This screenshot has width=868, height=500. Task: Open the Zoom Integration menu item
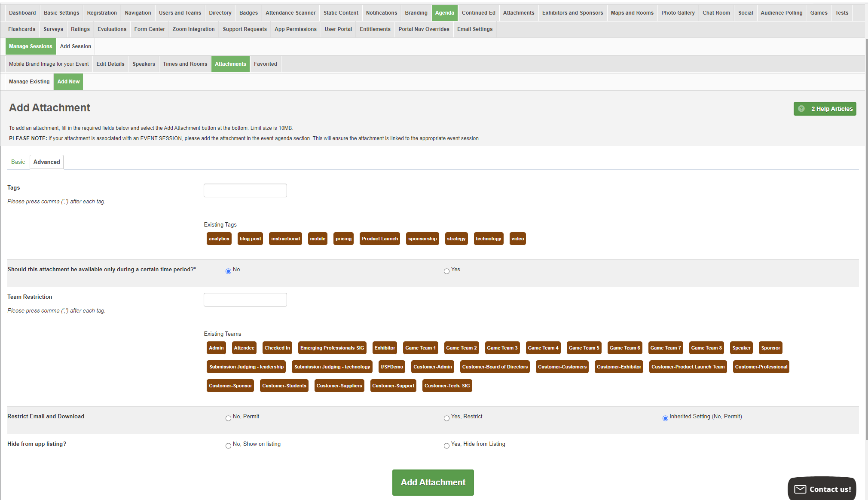(193, 29)
